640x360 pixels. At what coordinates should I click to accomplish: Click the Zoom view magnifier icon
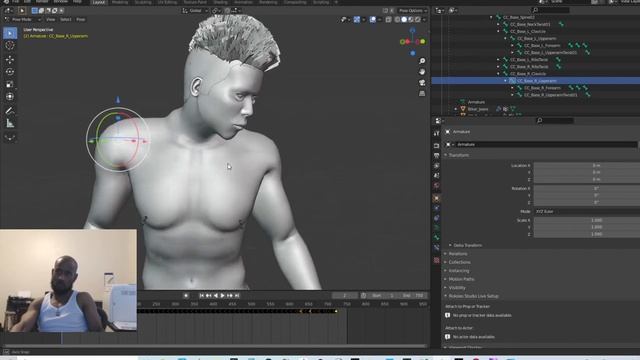422,61
